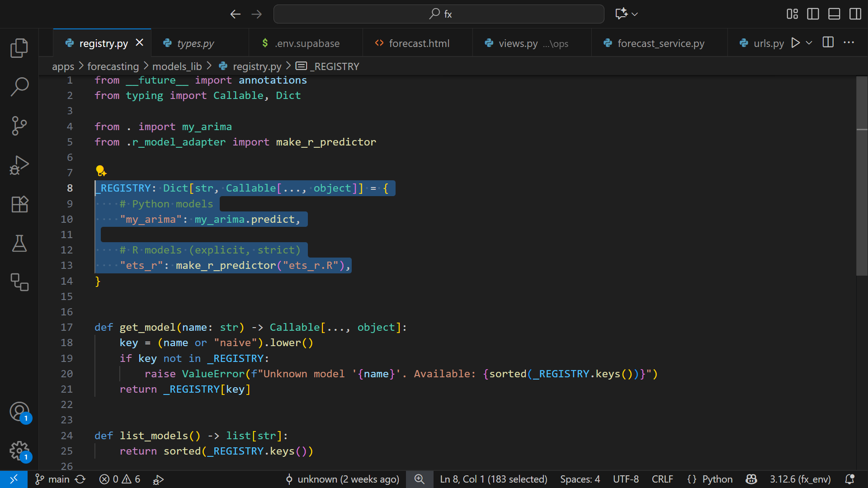Focus the command center search box

[438, 14]
